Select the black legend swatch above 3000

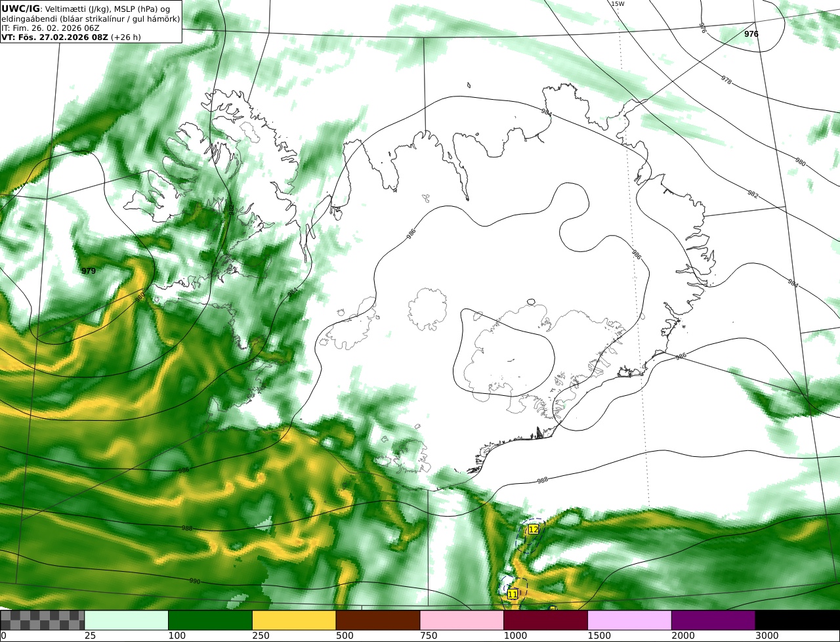[x=797, y=620]
